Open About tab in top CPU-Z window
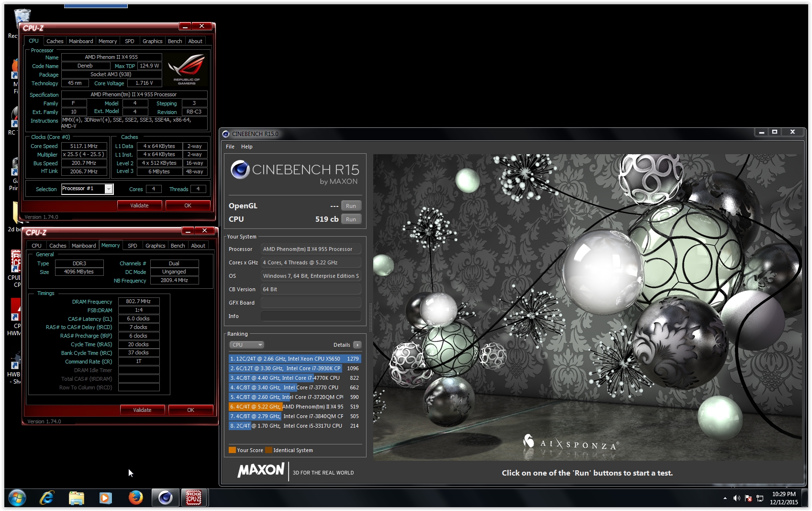The width and height of the screenshot is (812, 511). click(x=195, y=41)
